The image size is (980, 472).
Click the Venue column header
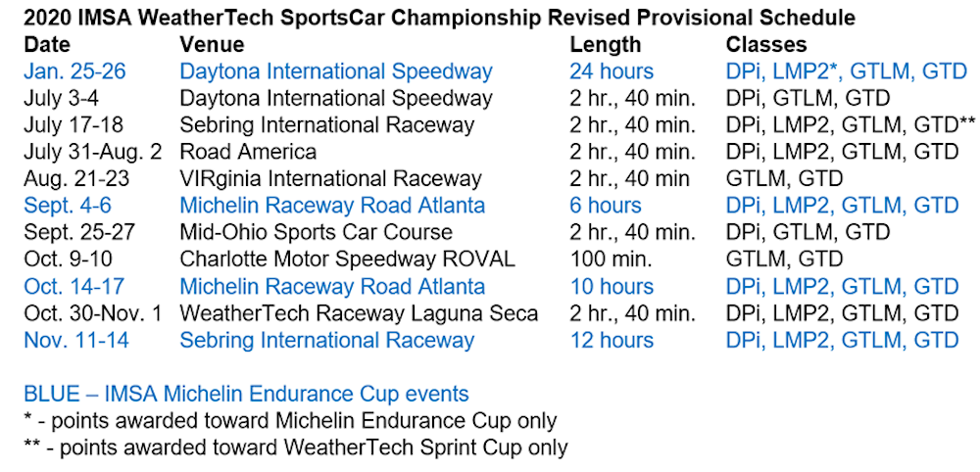tap(212, 44)
